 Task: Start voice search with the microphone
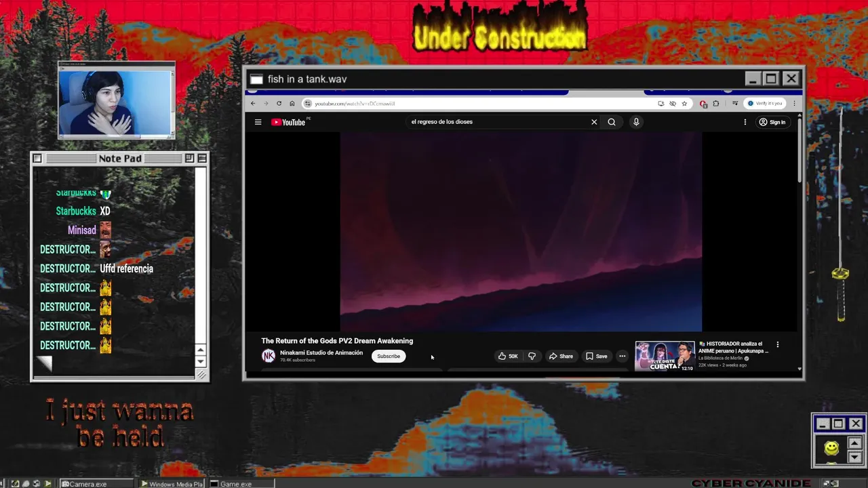click(x=636, y=122)
